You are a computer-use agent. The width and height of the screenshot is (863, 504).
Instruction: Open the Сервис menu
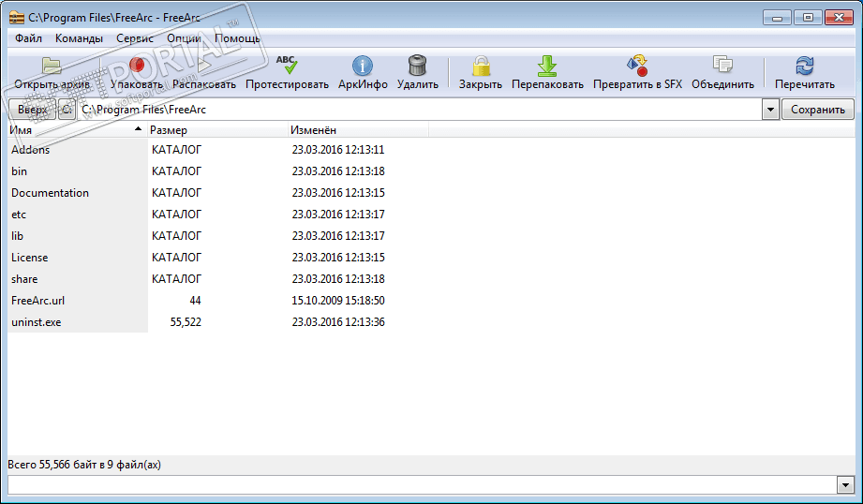coord(135,38)
